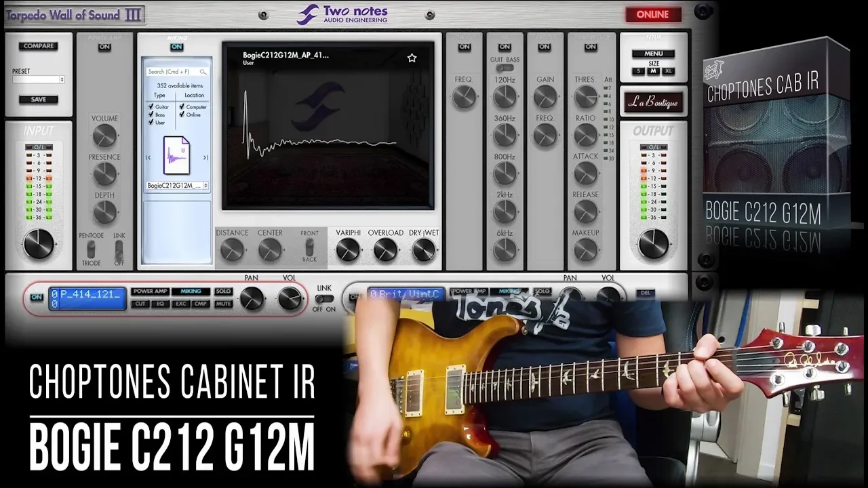Click the VARIPHI knob
The image size is (868, 488).
[347, 250]
